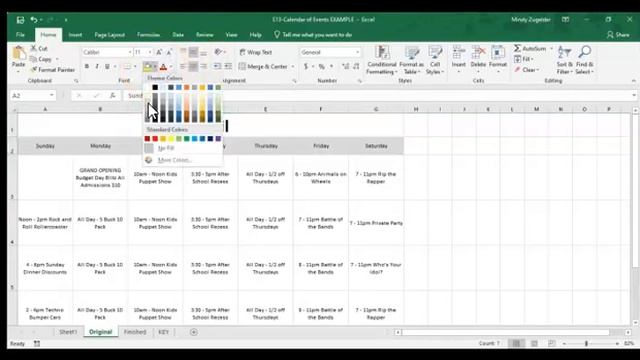The width and height of the screenshot is (640, 360).
Task: Toggle Middle Align
Action: pyautogui.click(x=193, y=52)
